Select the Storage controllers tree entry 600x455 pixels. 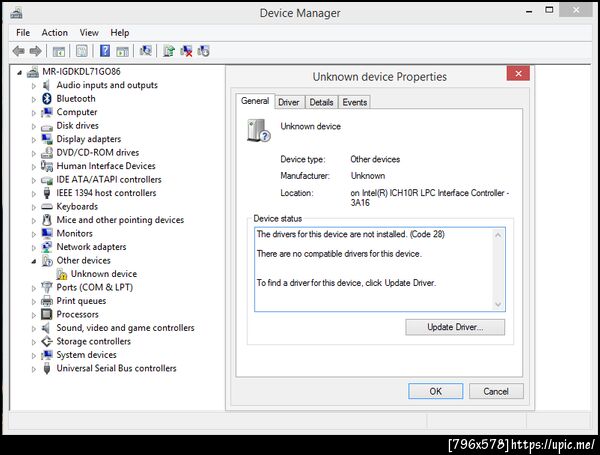point(94,341)
